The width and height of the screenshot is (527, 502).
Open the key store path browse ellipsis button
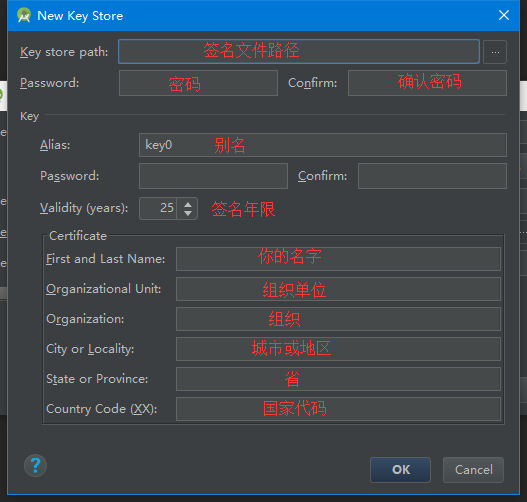pyautogui.click(x=495, y=52)
